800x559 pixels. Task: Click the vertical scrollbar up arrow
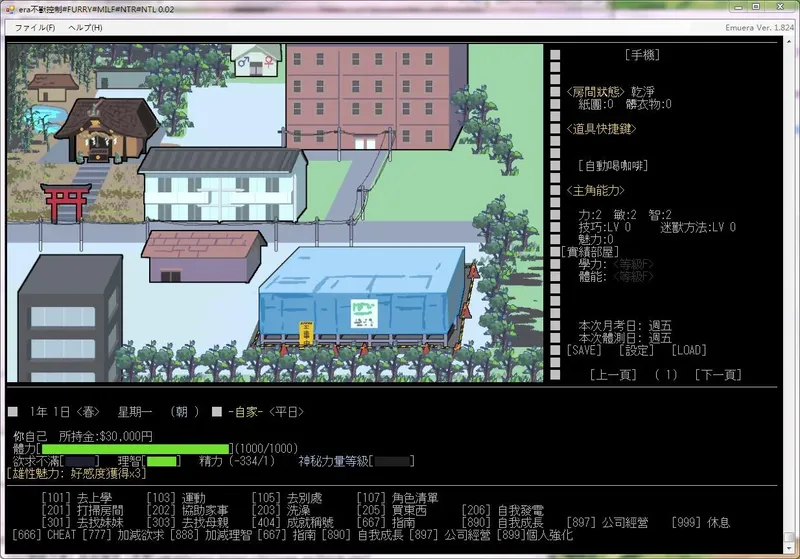click(789, 42)
